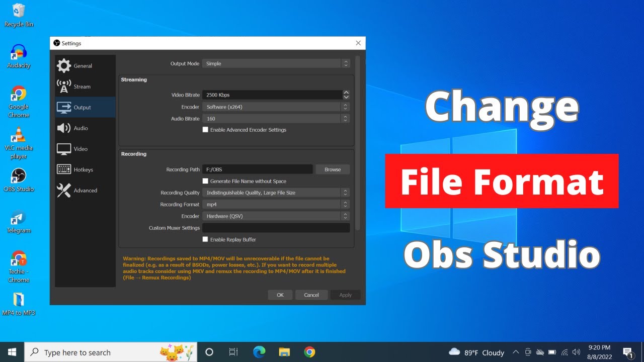Open the recording Encoder Hardware (QSV) dropdown
644x362 pixels.
click(276, 216)
